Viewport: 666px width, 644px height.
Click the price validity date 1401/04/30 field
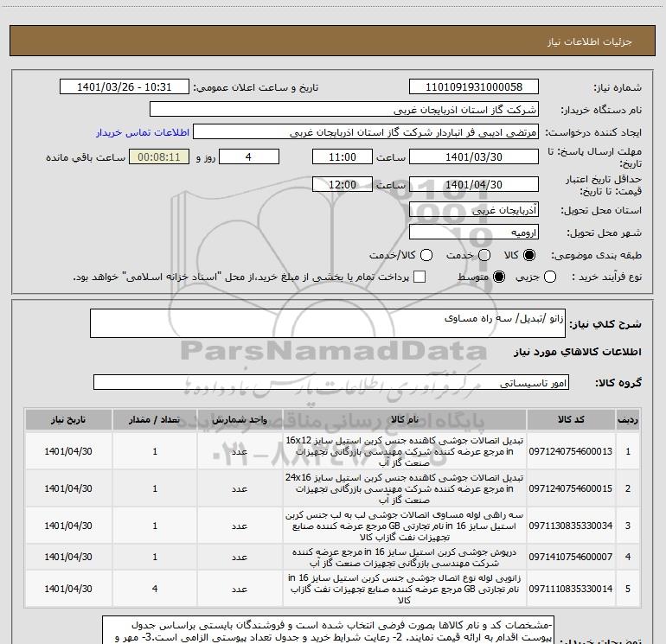tap(474, 185)
